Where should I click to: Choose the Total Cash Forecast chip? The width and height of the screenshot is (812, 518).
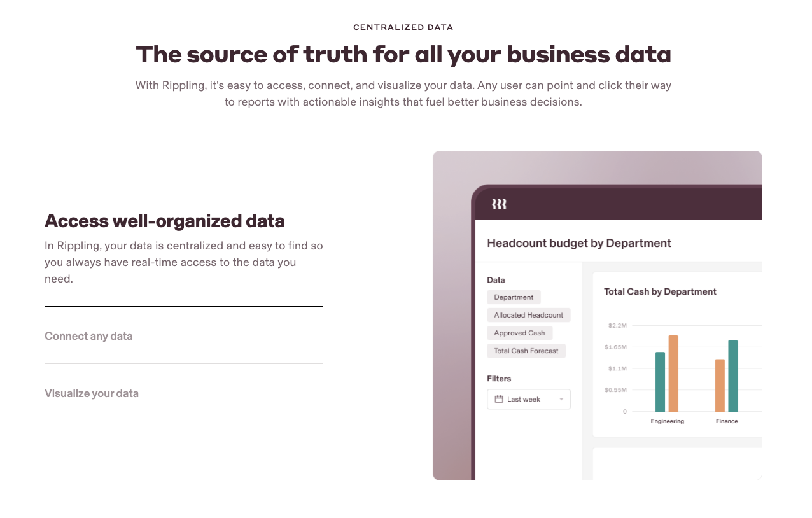click(526, 351)
